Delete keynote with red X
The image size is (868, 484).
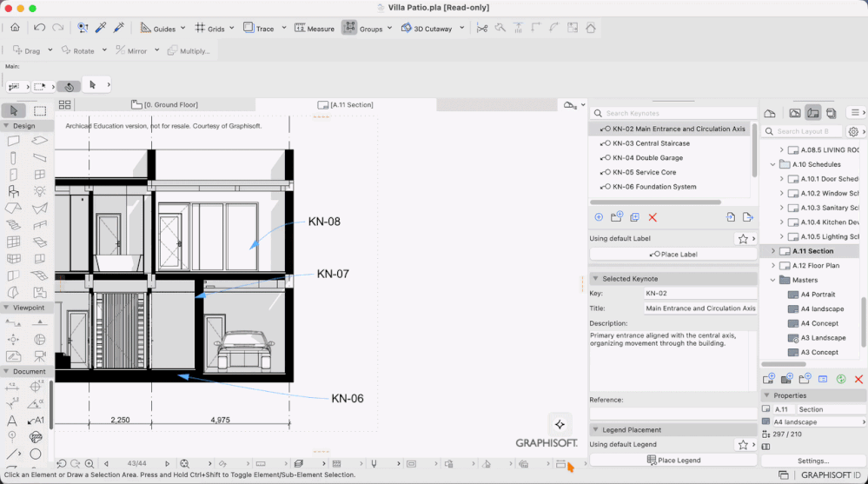[x=653, y=217]
